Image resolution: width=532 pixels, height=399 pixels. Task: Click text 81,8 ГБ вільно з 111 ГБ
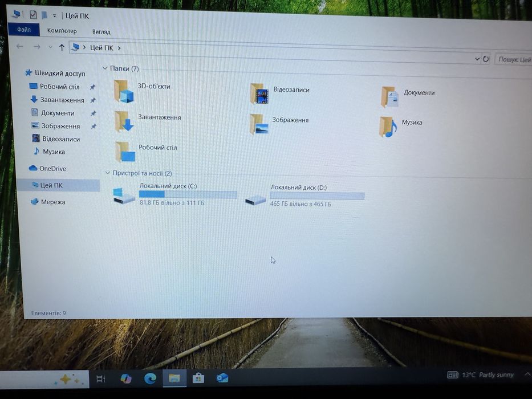tap(172, 203)
